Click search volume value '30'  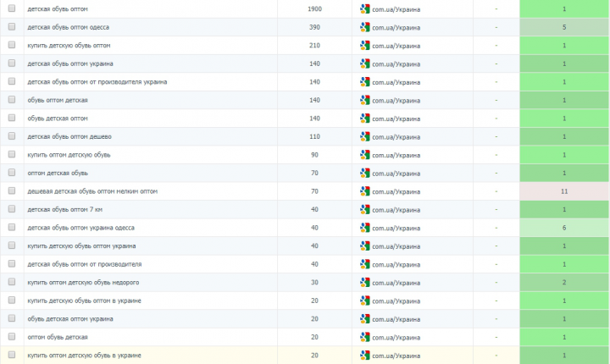(x=314, y=283)
